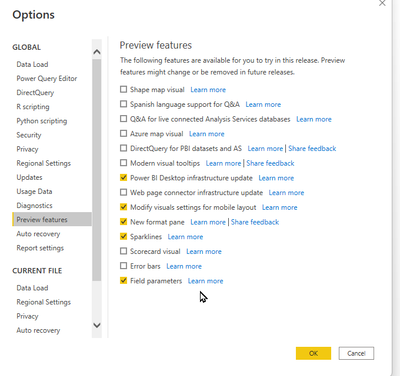This screenshot has width=400, height=376.
Task: Select Preview features in the sidebar
Action: click(52, 219)
